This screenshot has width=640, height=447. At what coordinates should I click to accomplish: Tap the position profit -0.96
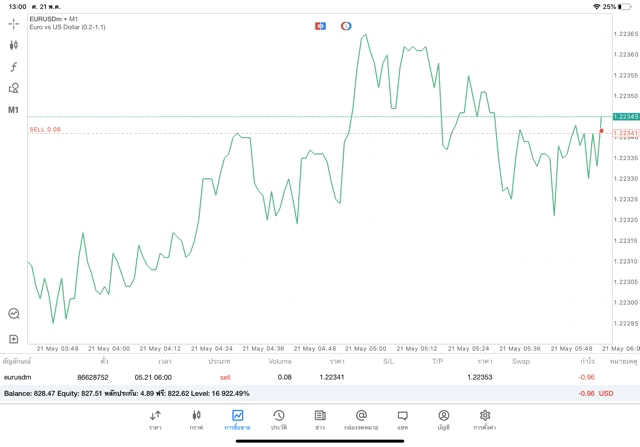pyautogui.click(x=586, y=377)
